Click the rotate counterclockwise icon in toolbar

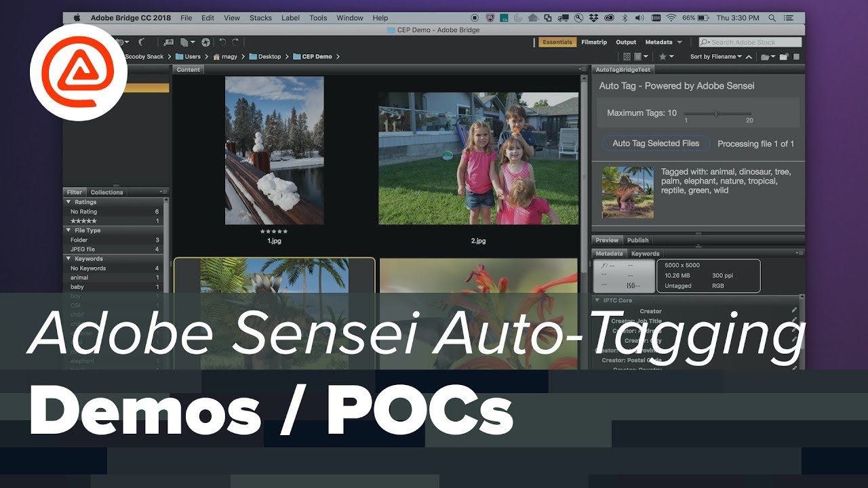(222, 42)
